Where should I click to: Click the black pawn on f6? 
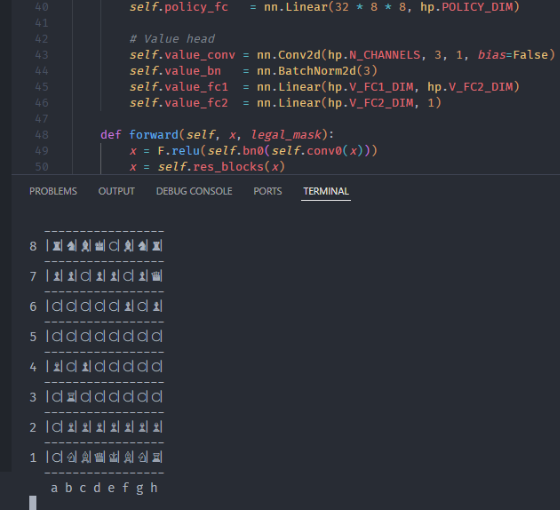pyautogui.click(x=129, y=306)
